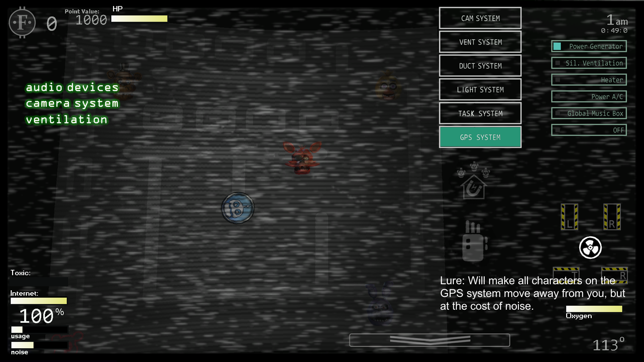Screen dimensions: 644x362
Task: Open the CAM SYSTEM panel
Action: point(480,18)
